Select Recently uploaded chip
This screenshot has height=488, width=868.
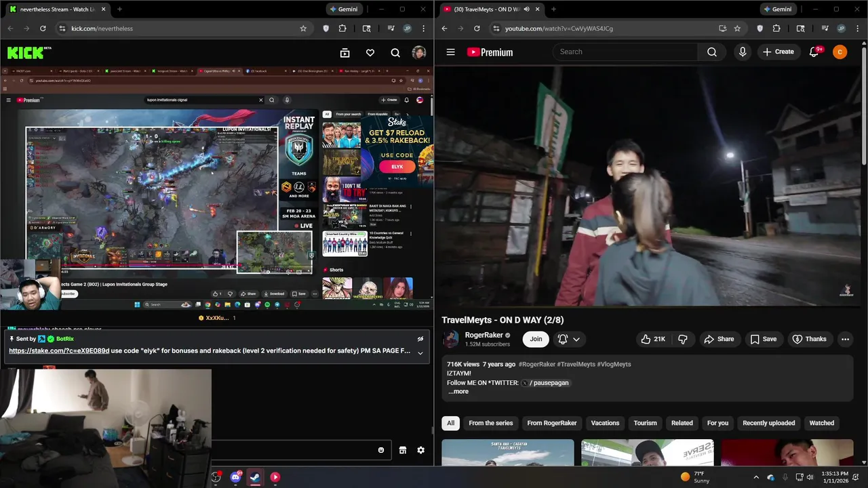click(769, 423)
